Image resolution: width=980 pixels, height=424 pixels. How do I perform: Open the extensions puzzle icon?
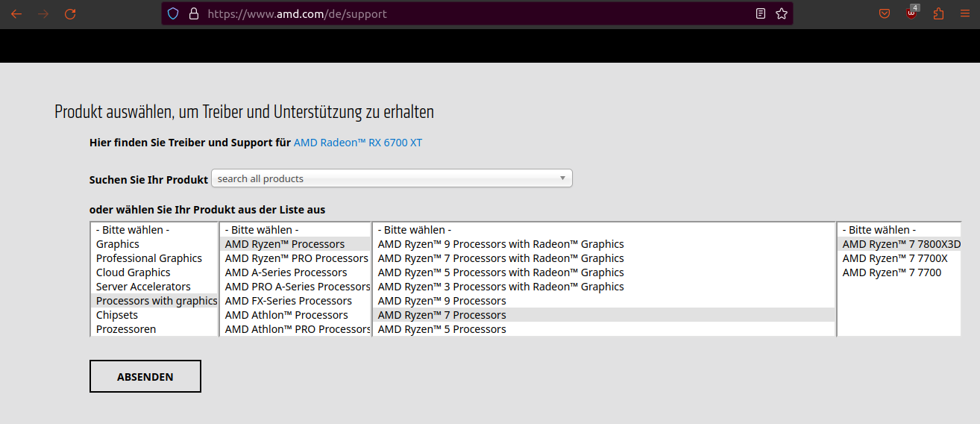938,13
